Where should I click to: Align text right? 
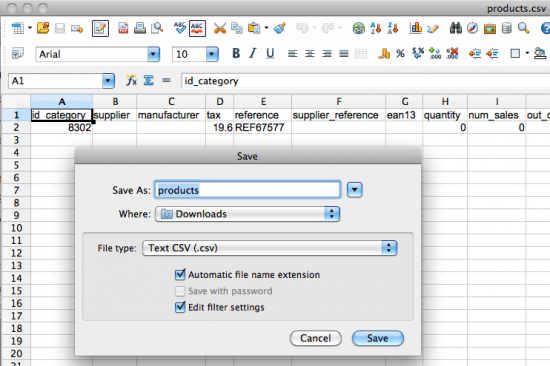(327, 54)
